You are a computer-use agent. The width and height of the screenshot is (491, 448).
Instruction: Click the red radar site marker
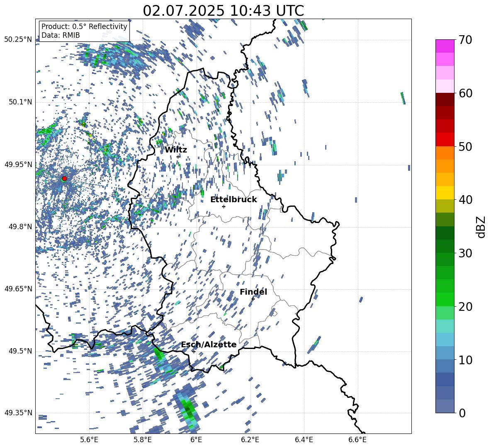[64, 179]
